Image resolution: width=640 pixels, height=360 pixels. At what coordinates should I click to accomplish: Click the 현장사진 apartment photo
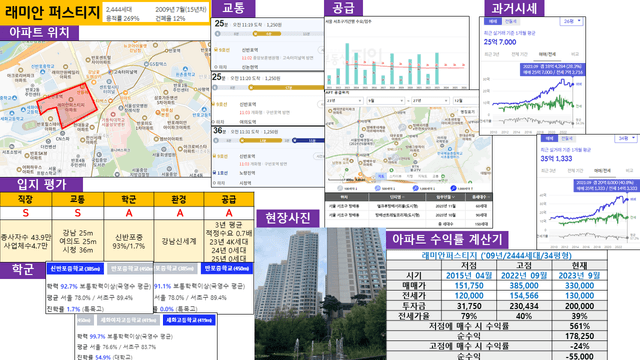tap(320, 294)
